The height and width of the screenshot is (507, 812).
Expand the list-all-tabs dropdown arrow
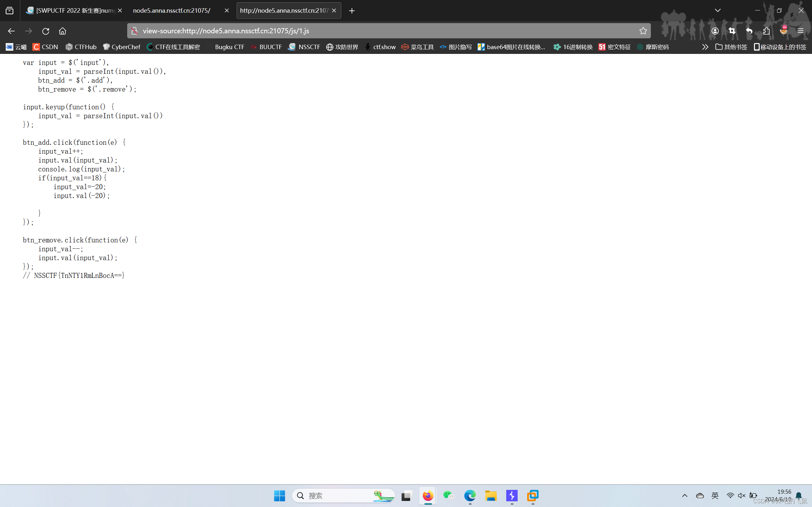click(x=718, y=10)
